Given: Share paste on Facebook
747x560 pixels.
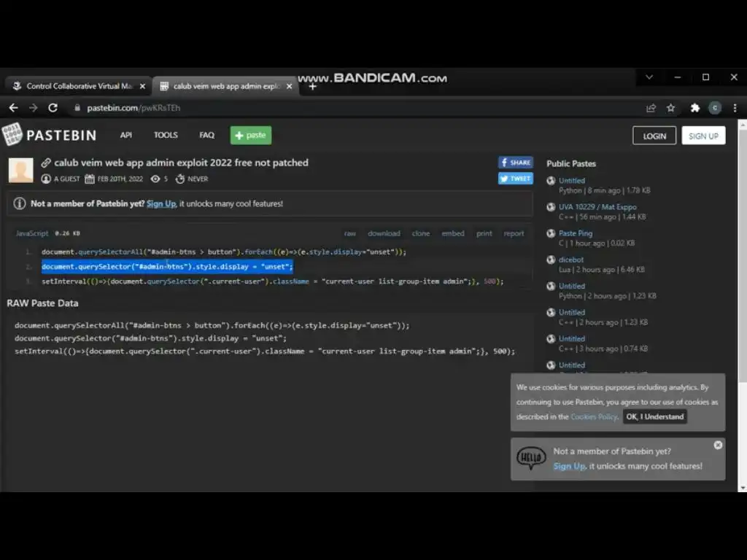Looking at the screenshot, I should tap(516, 163).
